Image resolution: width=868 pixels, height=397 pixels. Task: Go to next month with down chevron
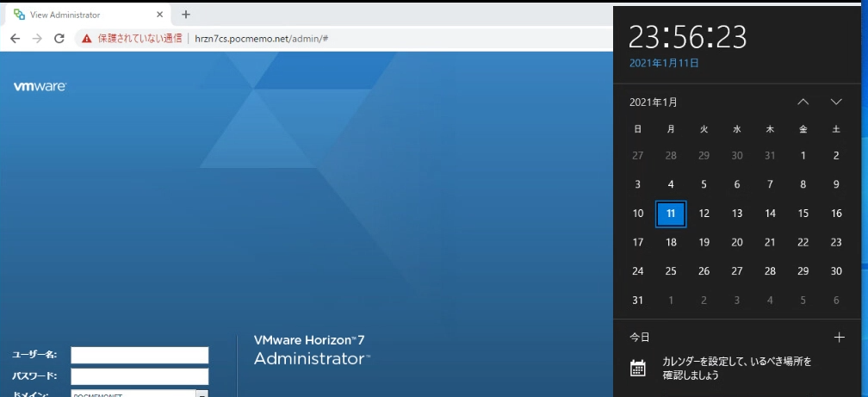(x=836, y=102)
